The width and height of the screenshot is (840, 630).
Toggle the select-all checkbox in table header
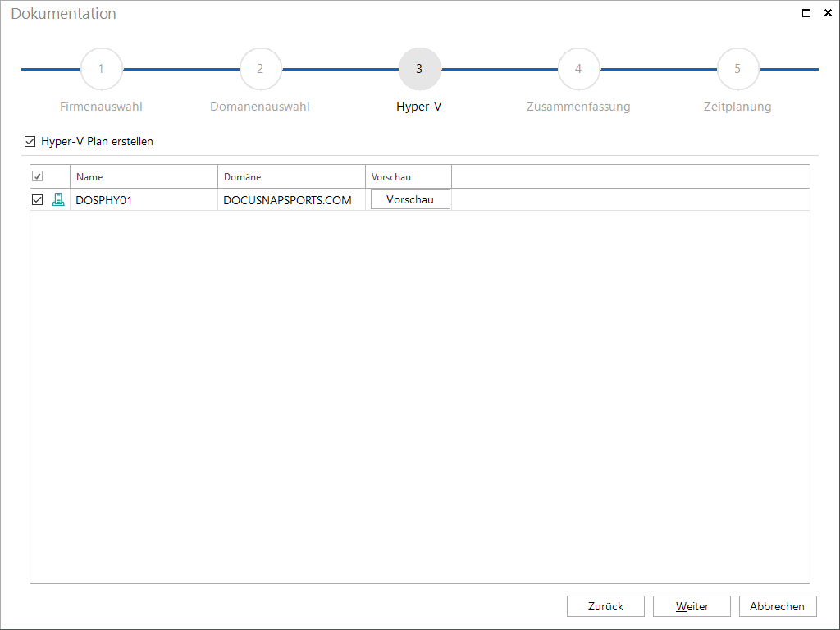point(38,176)
